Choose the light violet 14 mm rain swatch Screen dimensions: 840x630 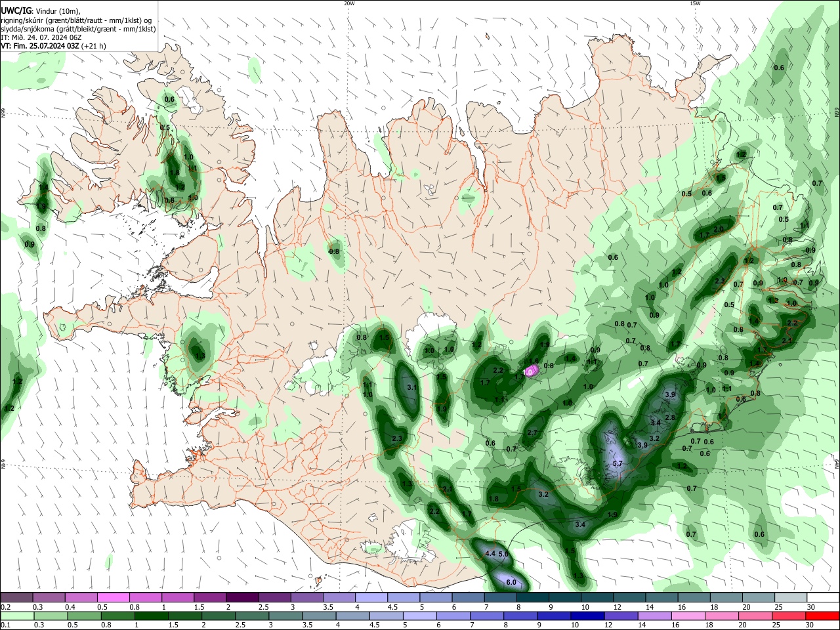[654, 616]
